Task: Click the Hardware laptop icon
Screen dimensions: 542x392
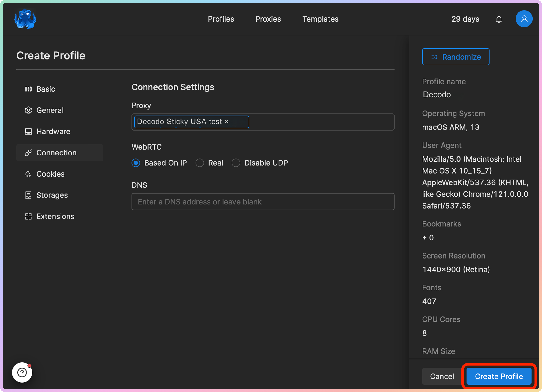Action: coord(28,132)
